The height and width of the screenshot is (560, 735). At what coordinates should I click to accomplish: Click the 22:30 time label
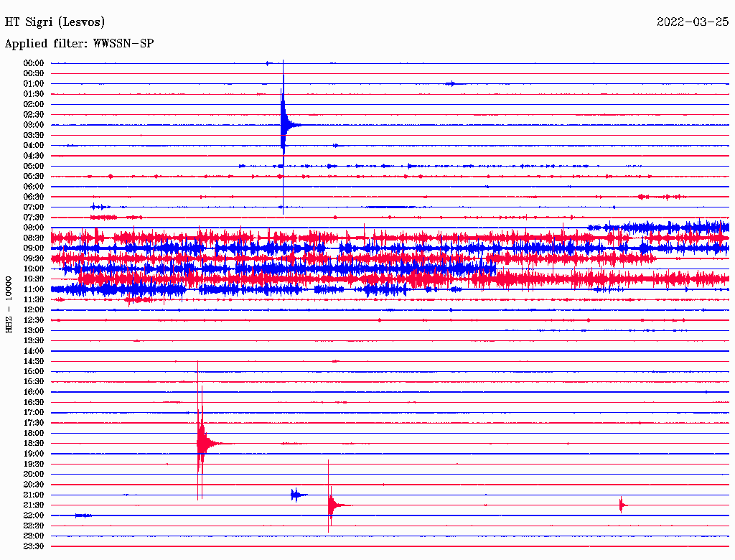point(34,526)
